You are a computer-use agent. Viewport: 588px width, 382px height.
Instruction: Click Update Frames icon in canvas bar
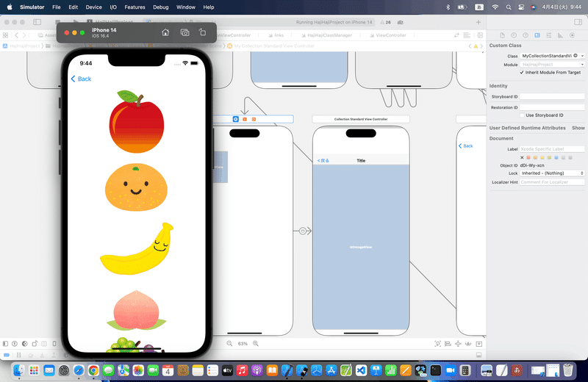(x=437, y=344)
